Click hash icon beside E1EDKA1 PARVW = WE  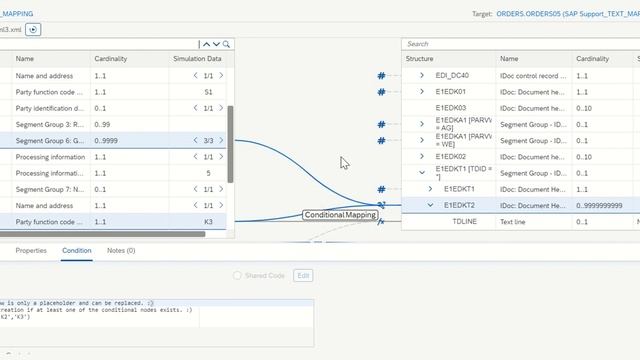381,140
